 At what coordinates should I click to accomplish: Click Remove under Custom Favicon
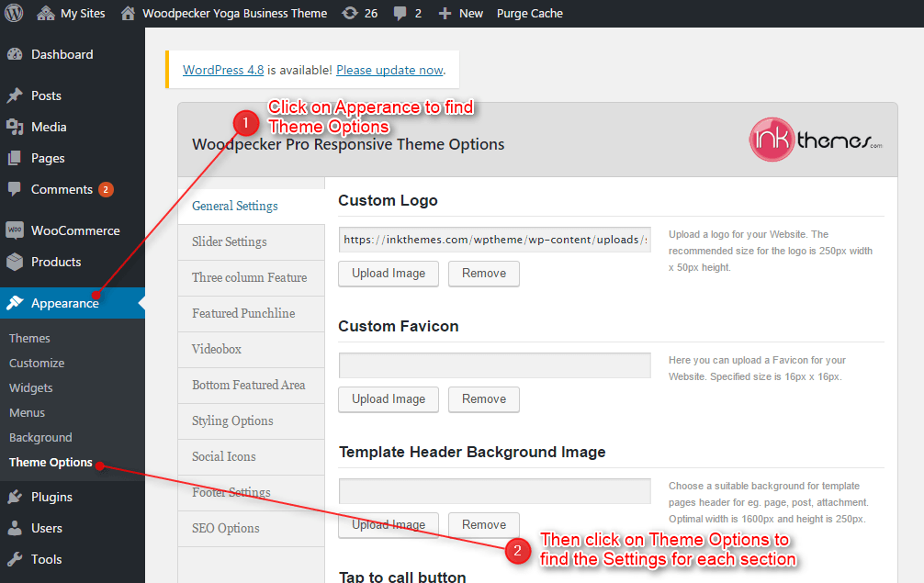point(484,399)
